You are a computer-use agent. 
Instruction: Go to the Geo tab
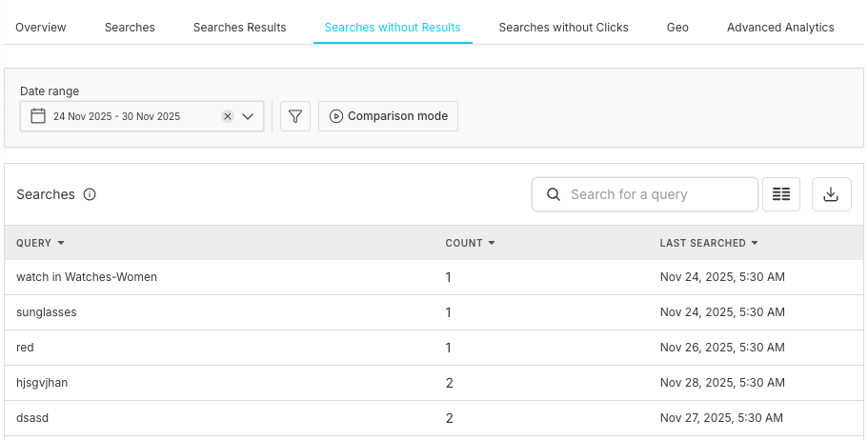tap(677, 28)
